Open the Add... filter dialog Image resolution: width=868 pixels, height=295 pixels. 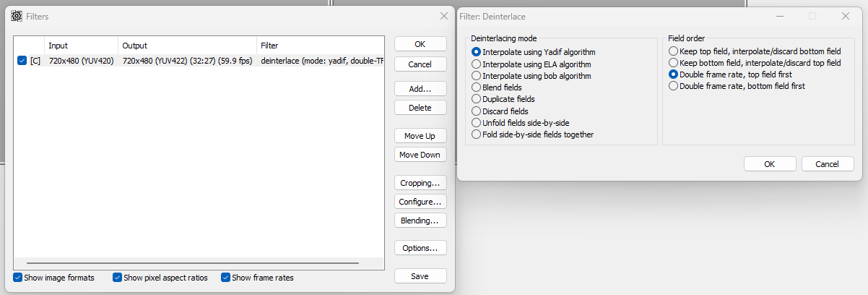(x=420, y=89)
